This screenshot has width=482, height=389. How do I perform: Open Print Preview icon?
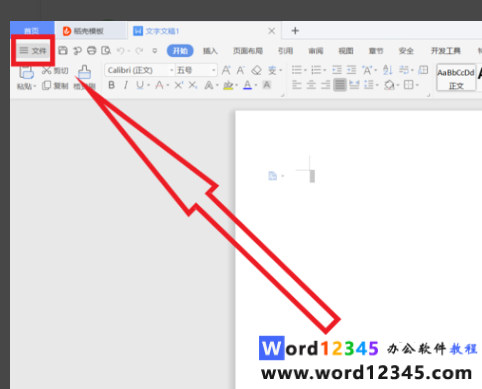(106, 51)
